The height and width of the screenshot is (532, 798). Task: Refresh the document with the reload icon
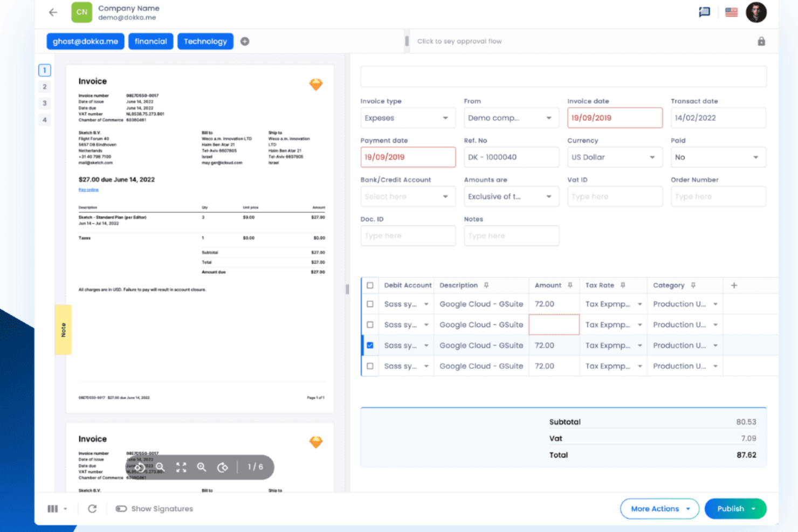pos(92,508)
